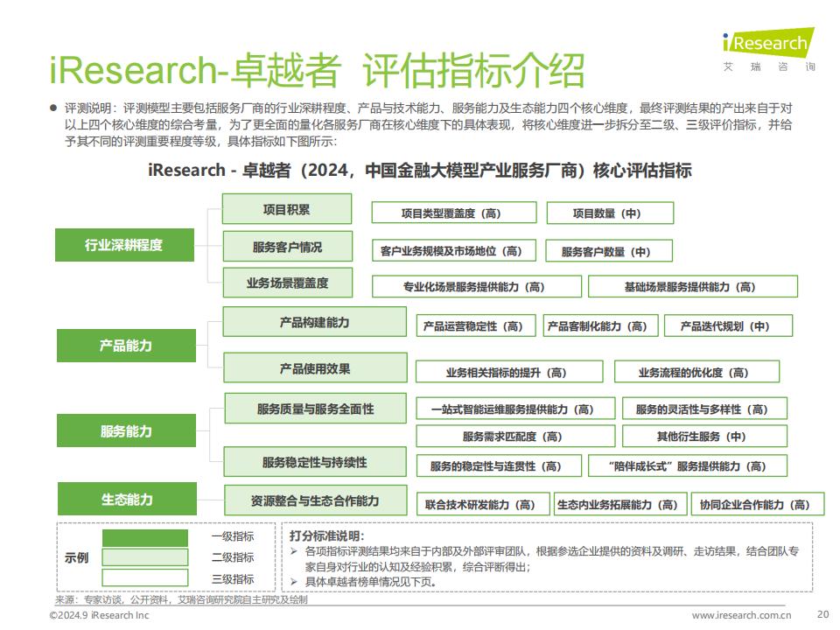Click the 一级指标 legend label

[233, 536]
